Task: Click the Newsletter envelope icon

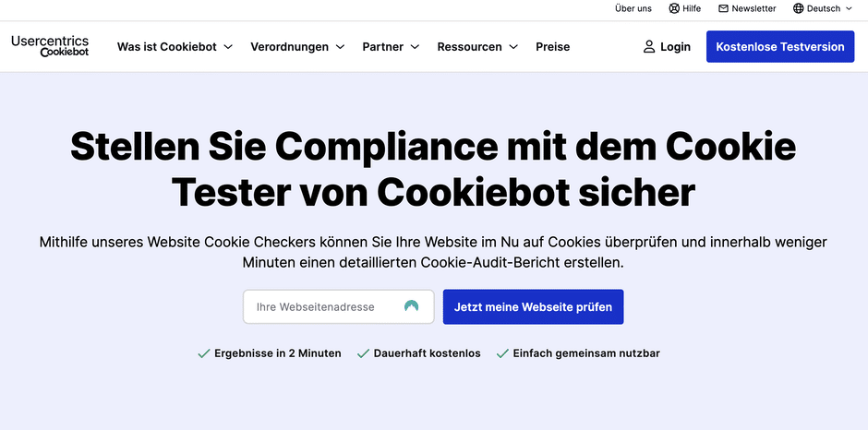Action: pos(724,8)
